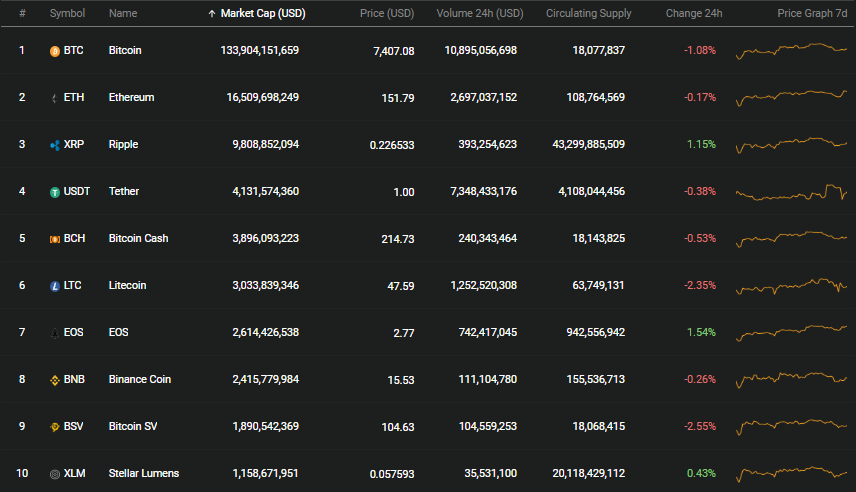The width and height of the screenshot is (856, 492).
Task: Click the Litecoin LTC coin icon
Action: (x=55, y=286)
